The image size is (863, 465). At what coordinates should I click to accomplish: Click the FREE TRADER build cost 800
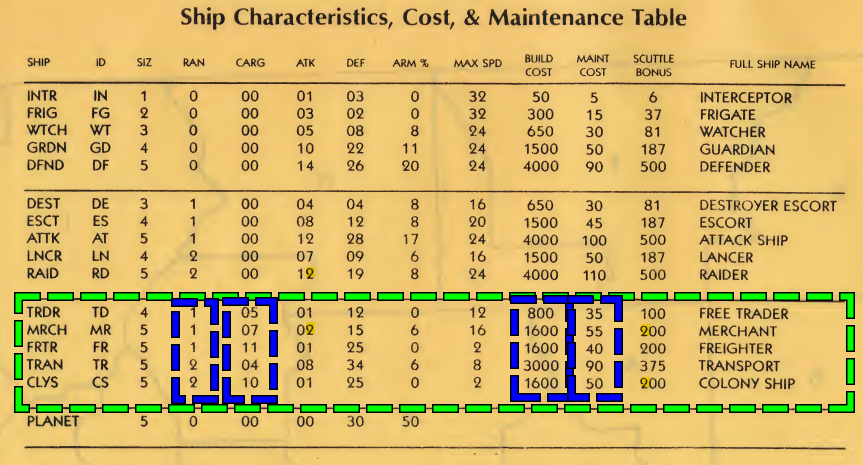tap(540, 314)
